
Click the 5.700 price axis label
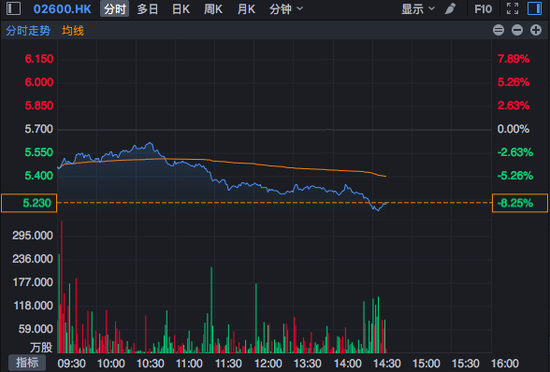click(x=39, y=129)
